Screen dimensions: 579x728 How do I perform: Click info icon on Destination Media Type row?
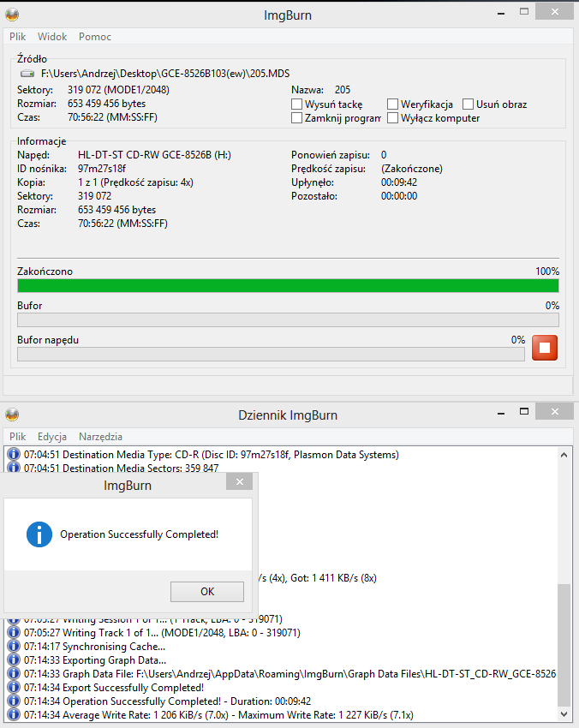(x=14, y=454)
